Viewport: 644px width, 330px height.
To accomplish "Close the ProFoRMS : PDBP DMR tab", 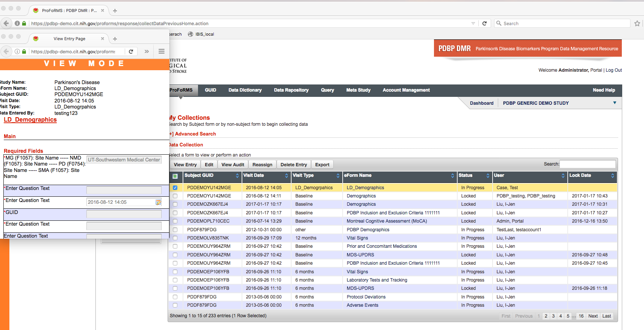I will (x=103, y=11).
